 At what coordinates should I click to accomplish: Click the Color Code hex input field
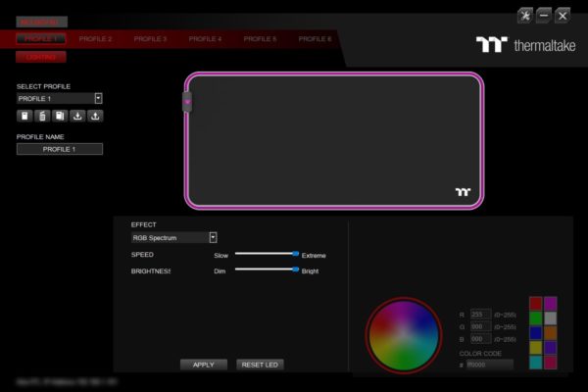pyautogui.click(x=490, y=365)
